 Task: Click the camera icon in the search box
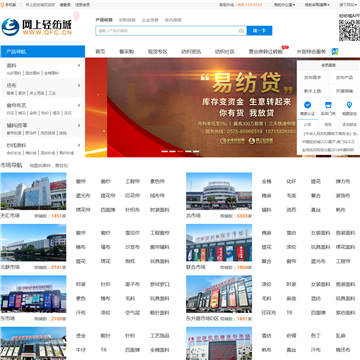point(241,31)
